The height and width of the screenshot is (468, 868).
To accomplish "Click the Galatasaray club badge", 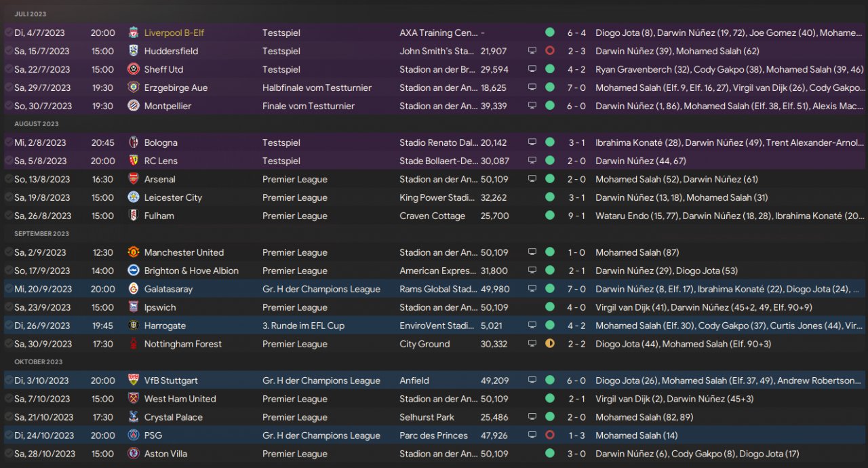I will coord(134,289).
